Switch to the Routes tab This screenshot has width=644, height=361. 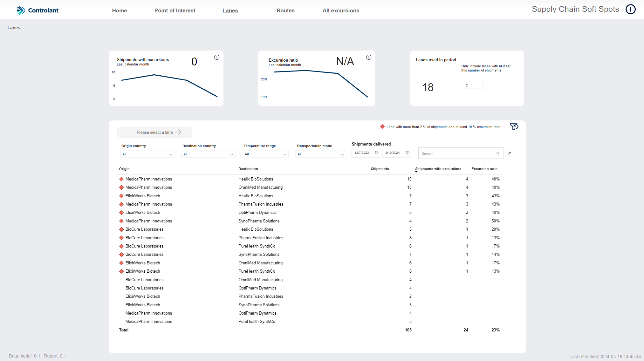click(285, 10)
